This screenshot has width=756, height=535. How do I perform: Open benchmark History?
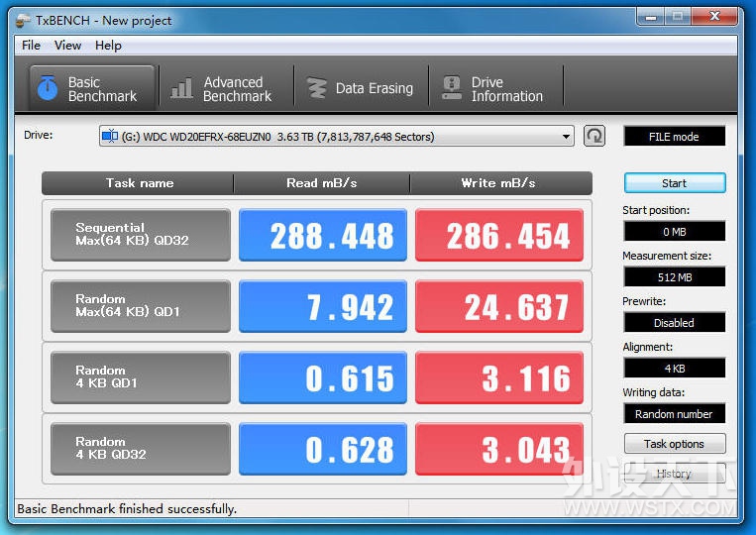pyautogui.click(x=675, y=474)
